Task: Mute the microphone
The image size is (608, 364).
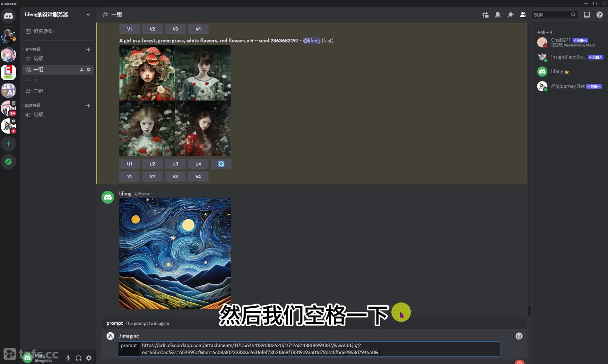Action: pyautogui.click(x=68, y=358)
